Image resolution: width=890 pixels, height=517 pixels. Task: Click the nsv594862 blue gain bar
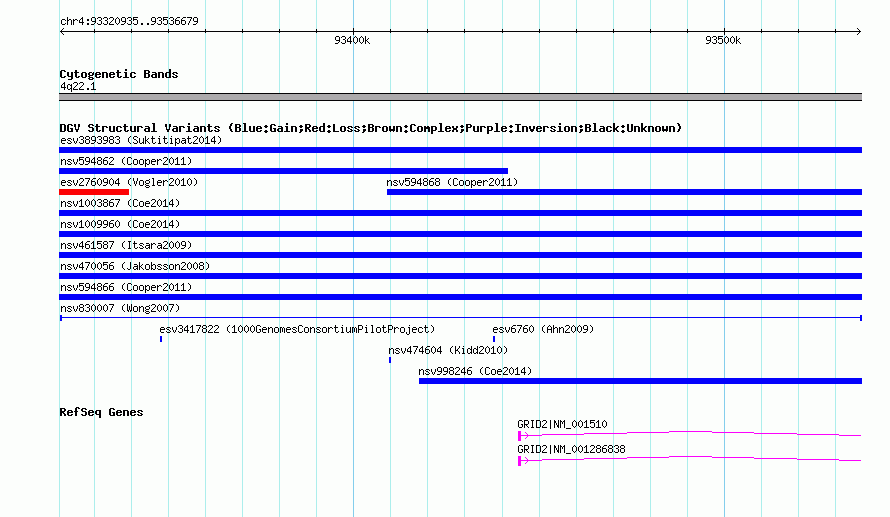pyautogui.click(x=283, y=171)
